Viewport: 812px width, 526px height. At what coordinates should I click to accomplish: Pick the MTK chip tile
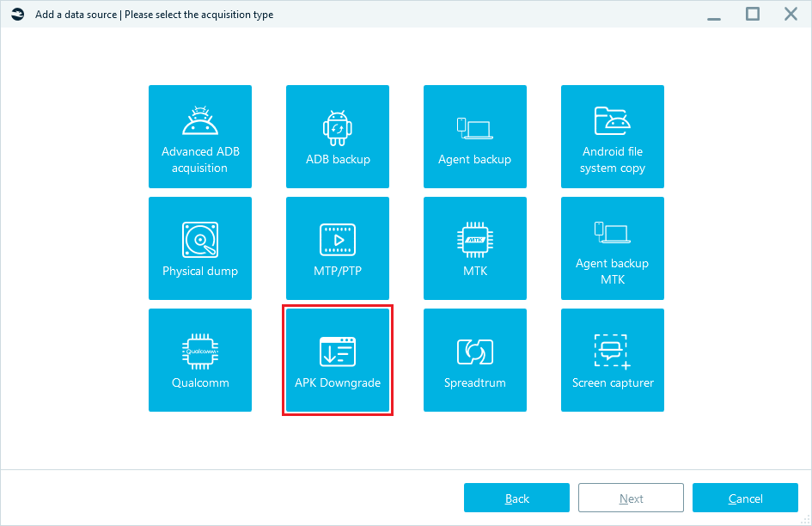pyautogui.click(x=475, y=248)
